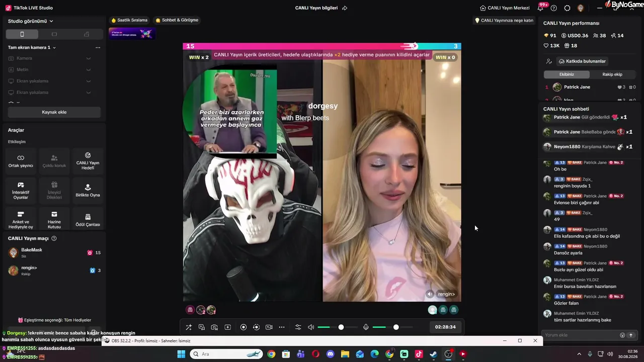This screenshot has height=362, width=644.
Task: Open the Windows Start menu
Action: [x=181, y=354]
